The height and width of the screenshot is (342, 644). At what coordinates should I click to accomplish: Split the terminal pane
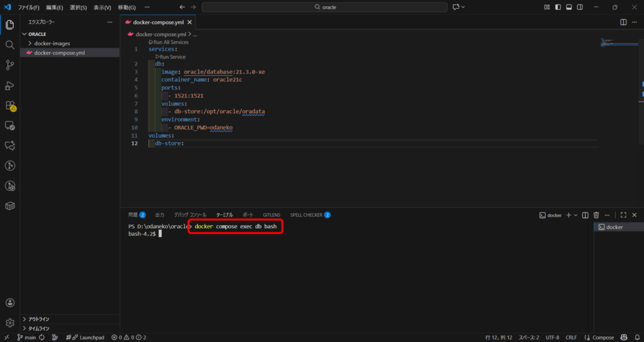(585, 215)
